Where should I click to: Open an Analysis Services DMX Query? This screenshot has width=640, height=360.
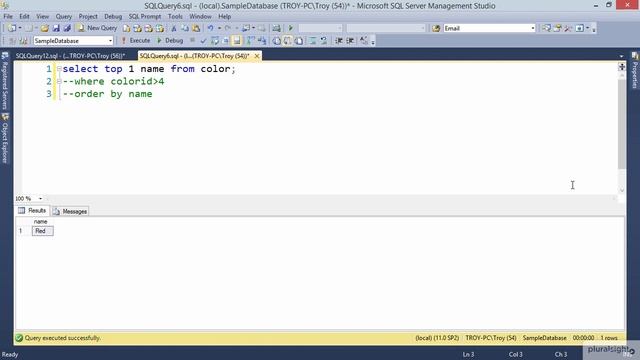(149, 28)
